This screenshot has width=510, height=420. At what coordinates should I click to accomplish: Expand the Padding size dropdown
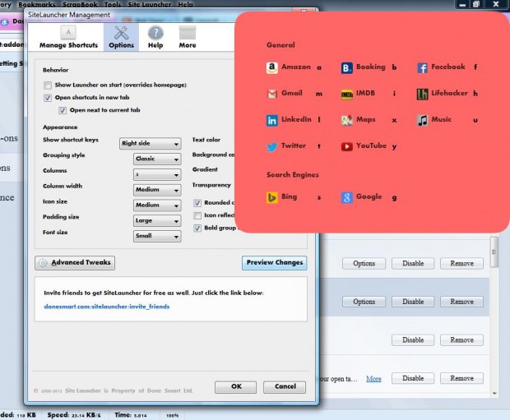(x=157, y=221)
